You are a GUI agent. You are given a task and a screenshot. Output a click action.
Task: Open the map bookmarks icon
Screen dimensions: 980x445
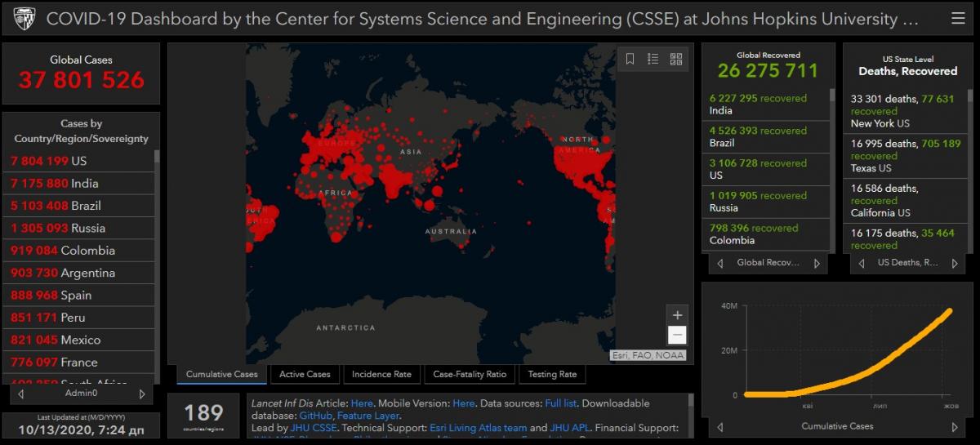(630, 59)
